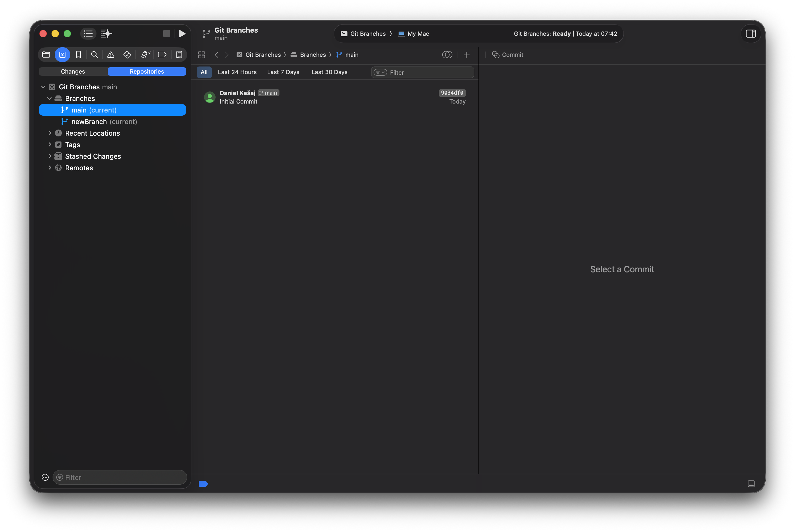Click the blue progress indicator in activity view
The image size is (795, 532).
coord(203,483)
